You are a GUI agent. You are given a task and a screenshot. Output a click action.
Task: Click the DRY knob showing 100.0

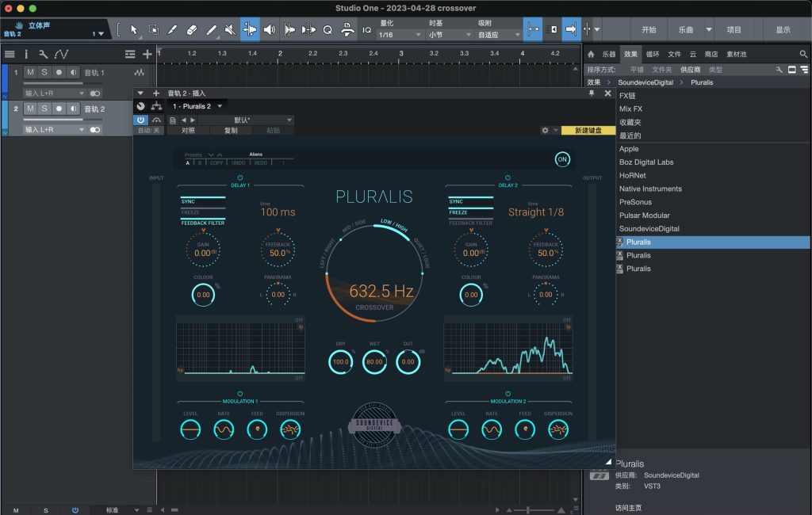tap(341, 362)
